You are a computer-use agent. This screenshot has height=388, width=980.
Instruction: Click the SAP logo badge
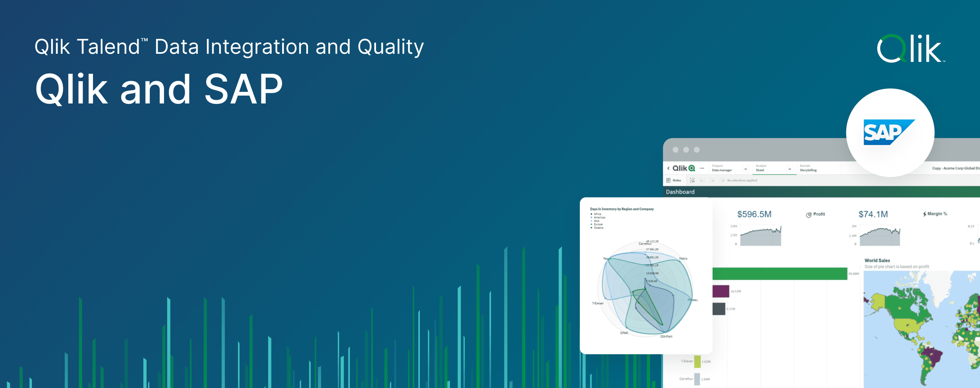890,132
